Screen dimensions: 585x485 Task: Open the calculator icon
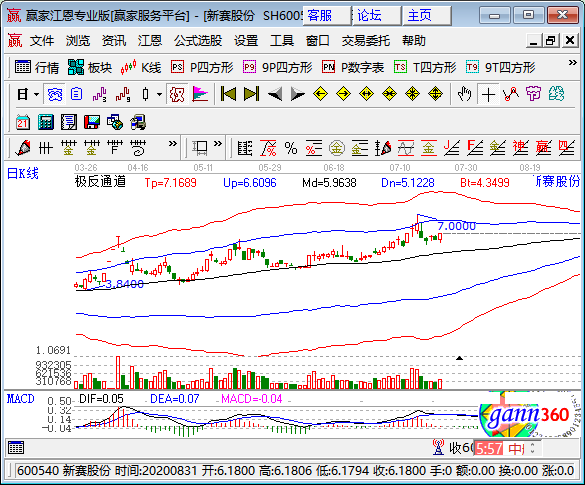coord(46,122)
